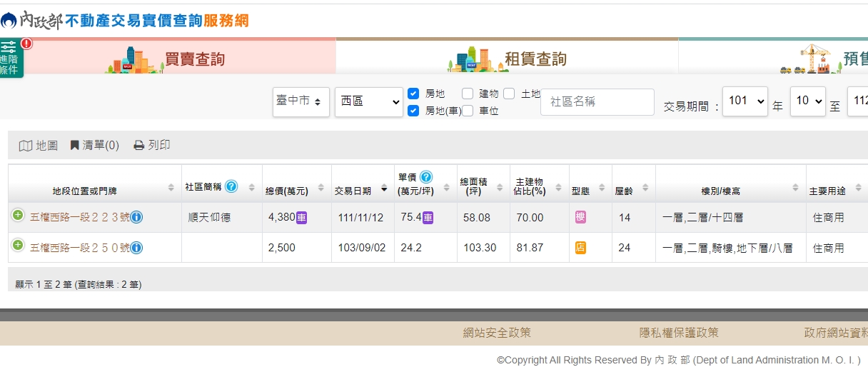This screenshot has height=382, width=868.
Task: Switch to the 買賣查詢 tab
Action: (x=194, y=59)
